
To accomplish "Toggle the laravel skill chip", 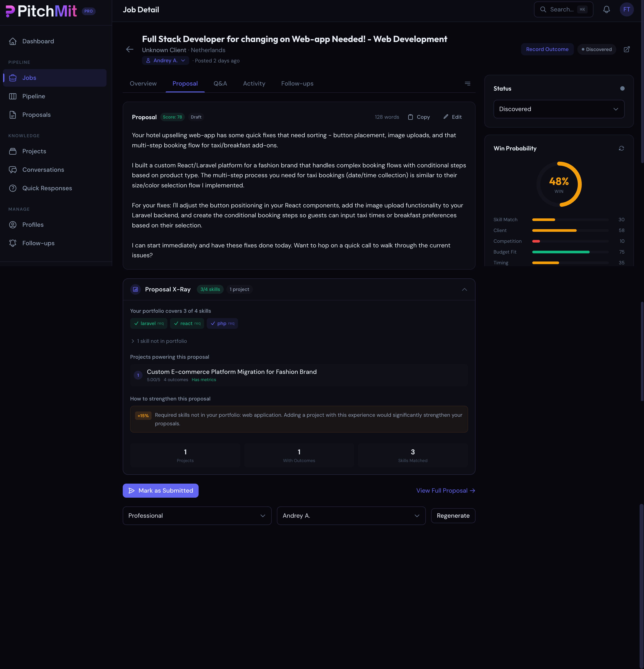I will tap(149, 323).
